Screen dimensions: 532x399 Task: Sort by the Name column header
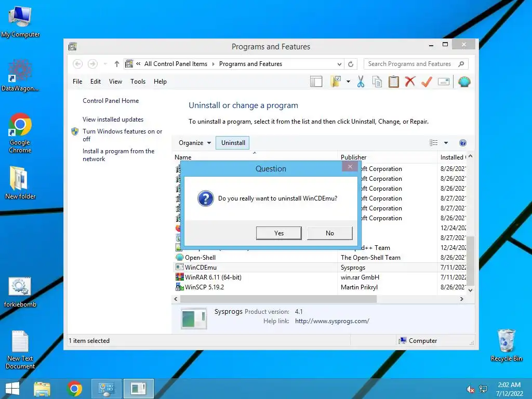[x=255, y=157]
